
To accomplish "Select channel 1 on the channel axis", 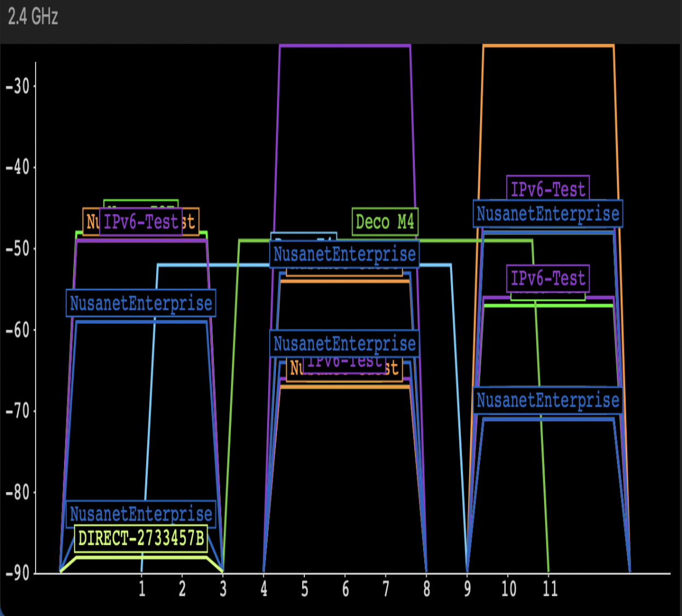I will [142, 589].
